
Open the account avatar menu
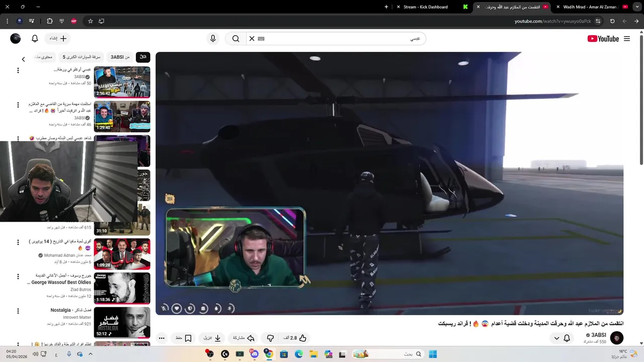[16, 39]
